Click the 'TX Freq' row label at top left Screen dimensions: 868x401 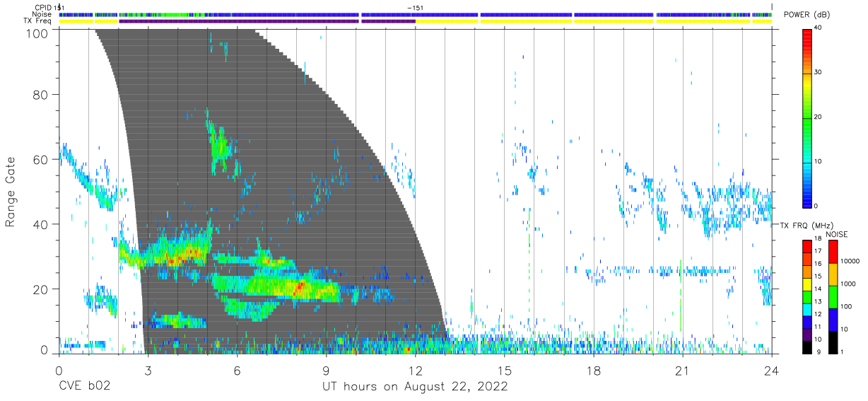(39, 21)
